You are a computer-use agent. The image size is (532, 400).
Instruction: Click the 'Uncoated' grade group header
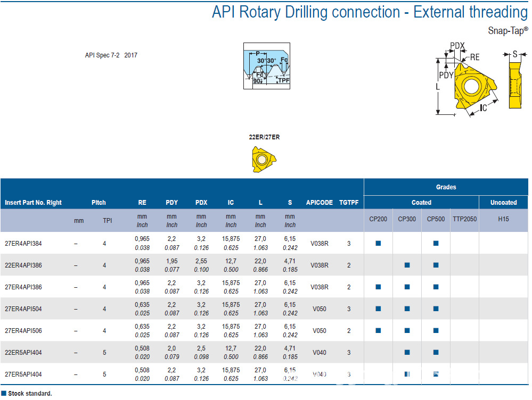pyautogui.click(x=503, y=203)
